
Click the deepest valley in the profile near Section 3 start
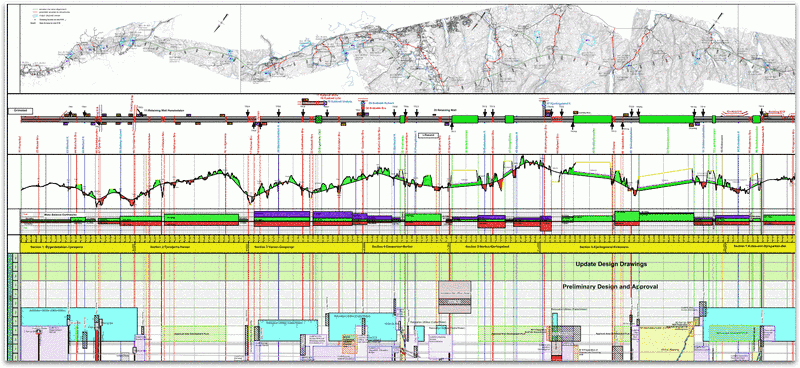(x=251, y=201)
